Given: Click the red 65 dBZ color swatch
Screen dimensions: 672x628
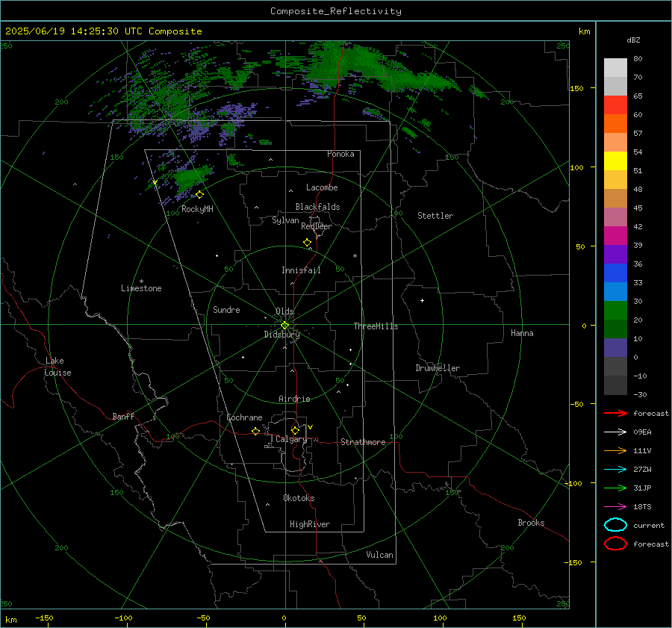Looking at the screenshot, I should click(615, 105).
